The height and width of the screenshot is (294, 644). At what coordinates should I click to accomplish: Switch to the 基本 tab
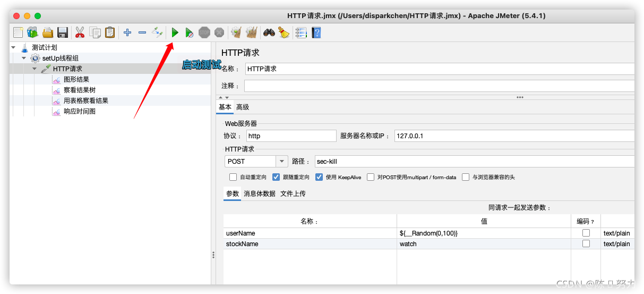click(x=225, y=107)
